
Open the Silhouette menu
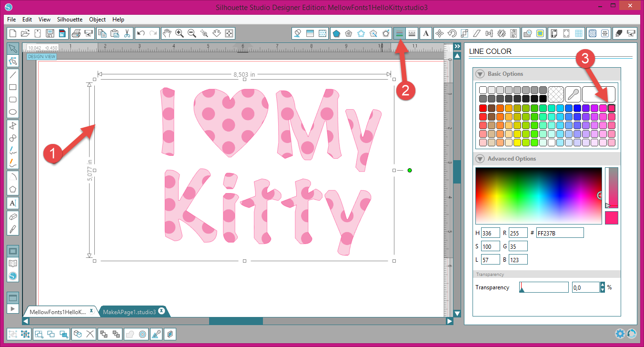pyautogui.click(x=70, y=20)
